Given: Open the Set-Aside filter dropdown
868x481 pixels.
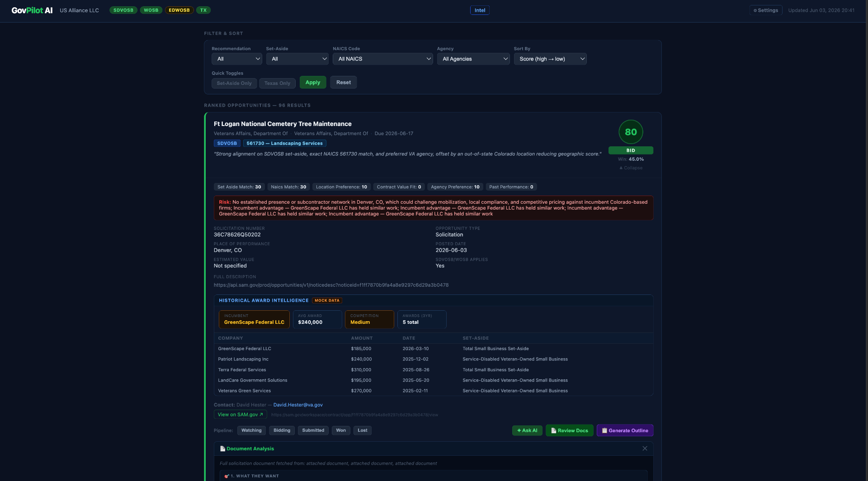Looking at the screenshot, I should pyautogui.click(x=297, y=59).
